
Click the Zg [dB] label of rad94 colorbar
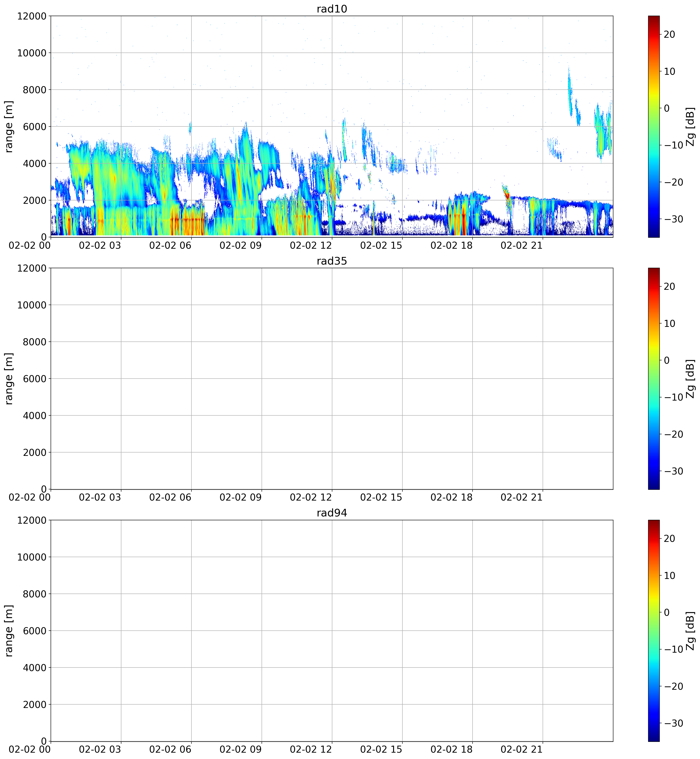click(x=690, y=631)
